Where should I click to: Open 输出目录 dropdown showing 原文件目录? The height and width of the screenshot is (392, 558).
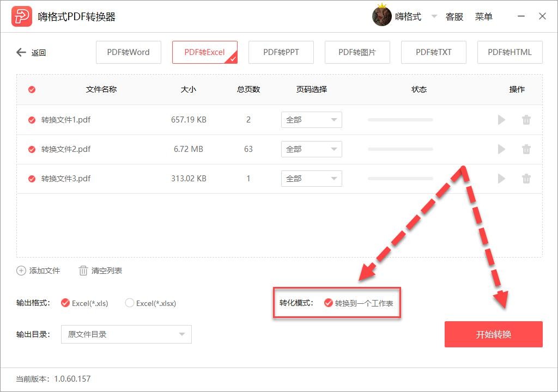point(126,334)
